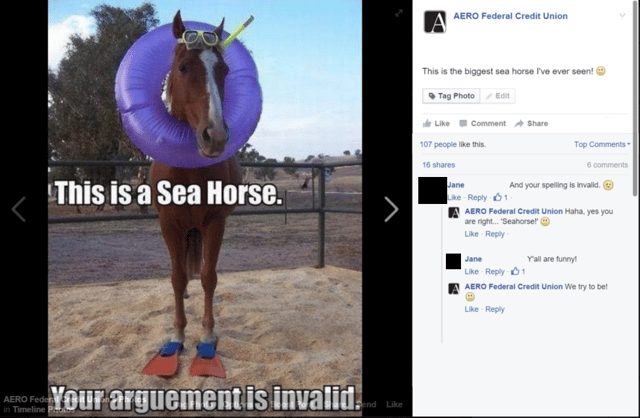This screenshot has height=418, width=640.
Task: Reply to Jane's "spelling is invalid" comment
Action: [x=477, y=197]
